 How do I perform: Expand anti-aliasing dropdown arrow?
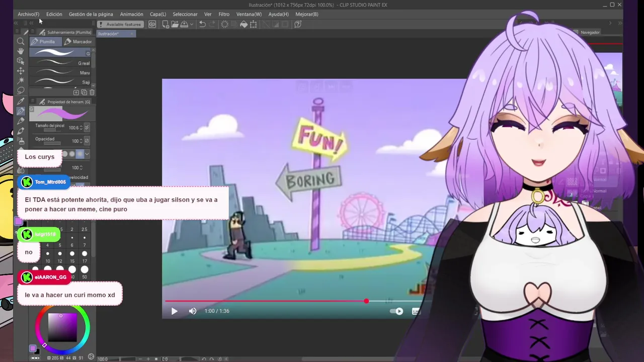[x=87, y=154]
